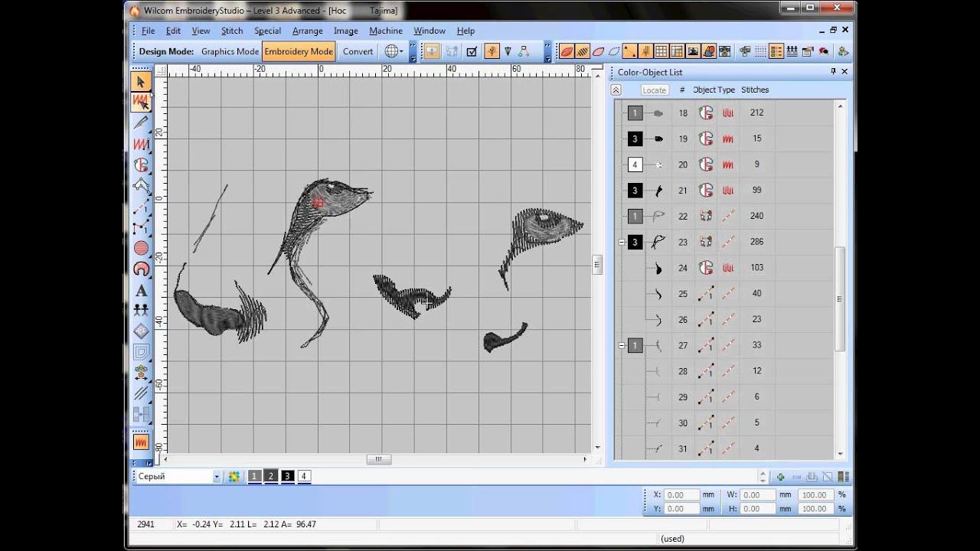The image size is (980, 551).
Task: Collapse the color 1 group at object 27
Action: (x=622, y=346)
